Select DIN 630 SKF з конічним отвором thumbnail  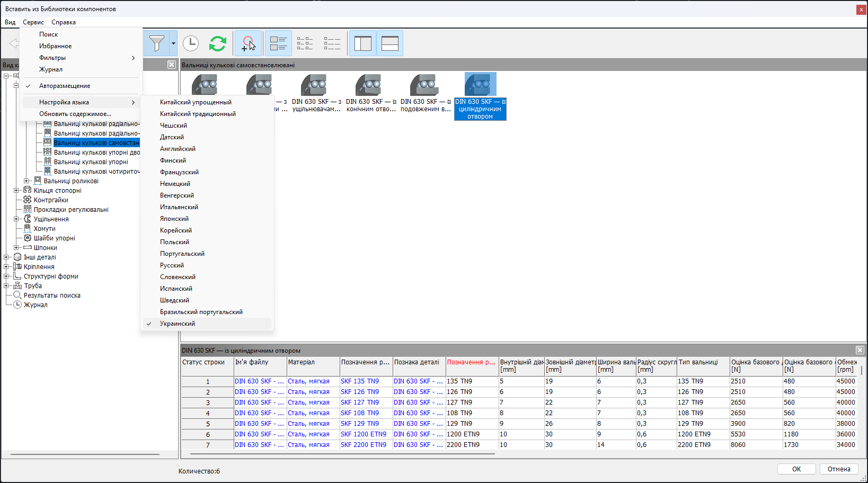371,93
